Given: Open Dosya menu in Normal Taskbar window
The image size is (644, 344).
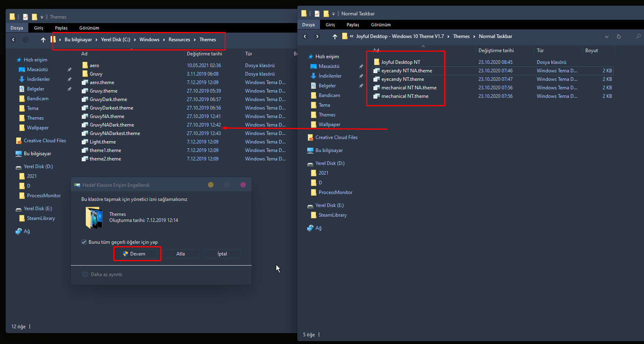Looking at the screenshot, I should pyautogui.click(x=308, y=25).
